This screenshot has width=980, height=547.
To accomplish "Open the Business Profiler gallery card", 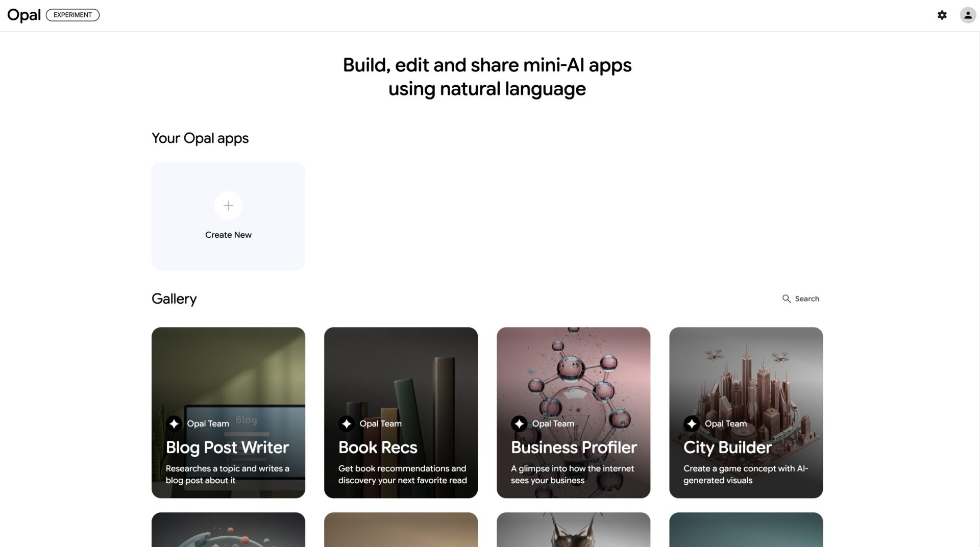I will [x=573, y=413].
